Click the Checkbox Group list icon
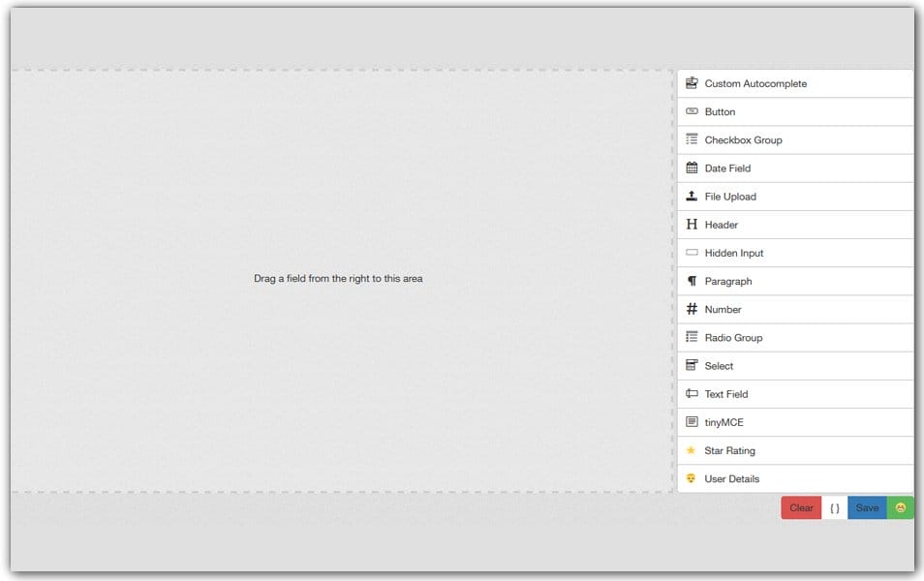The image size is (924, 581). pyautogui.click(x=692, y=139)
